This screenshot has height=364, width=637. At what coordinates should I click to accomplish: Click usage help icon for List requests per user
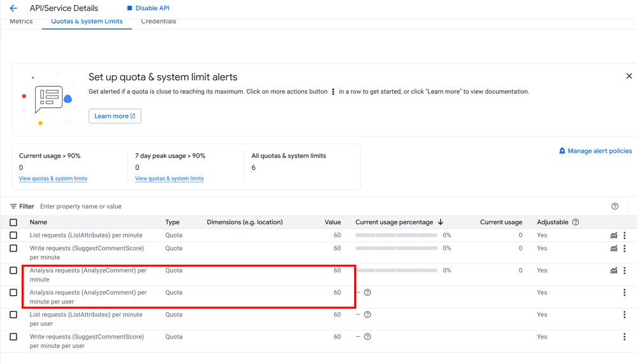coord(368,315)
